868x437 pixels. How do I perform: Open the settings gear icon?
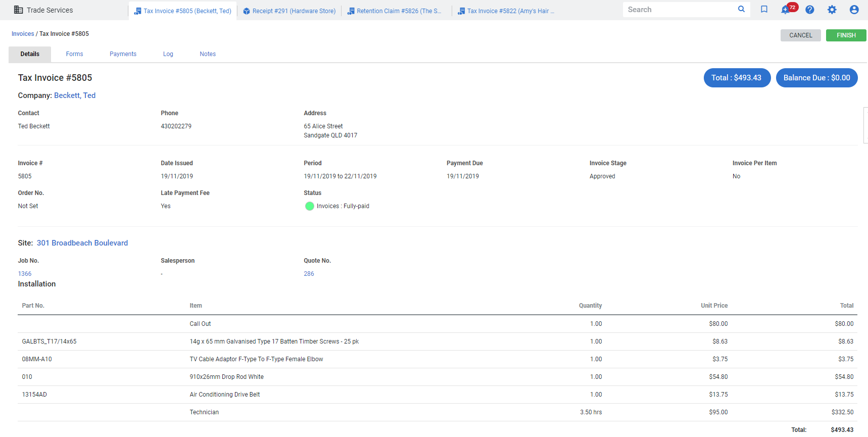832,10
